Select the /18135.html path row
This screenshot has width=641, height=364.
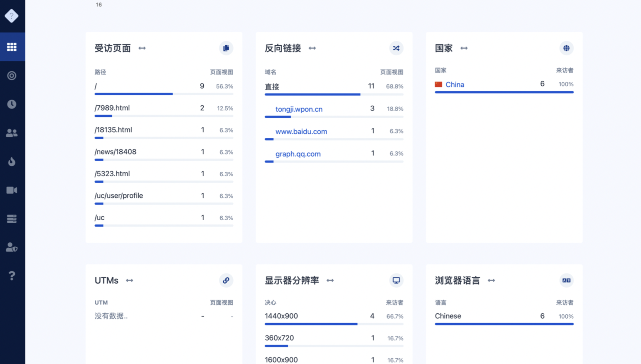click(x=164, y=132)
